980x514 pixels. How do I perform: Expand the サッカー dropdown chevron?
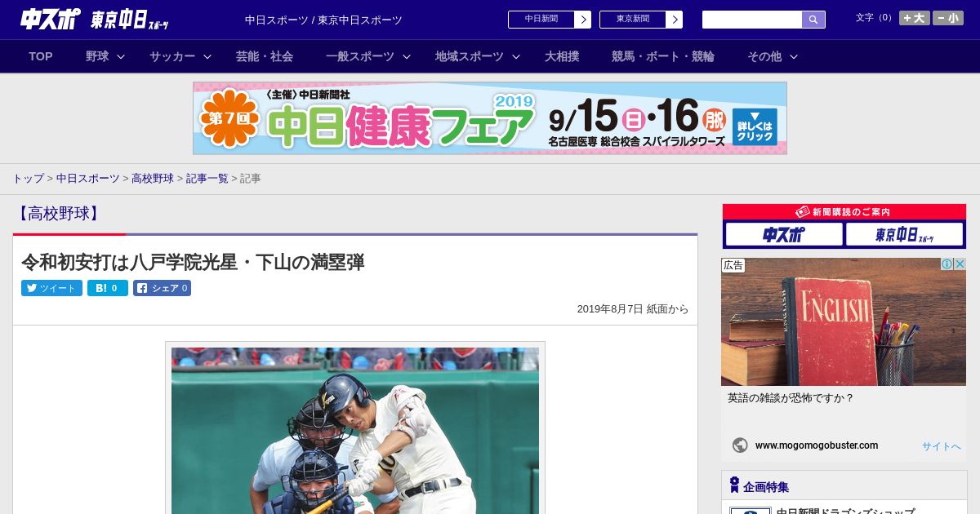(x=207, y=56)
